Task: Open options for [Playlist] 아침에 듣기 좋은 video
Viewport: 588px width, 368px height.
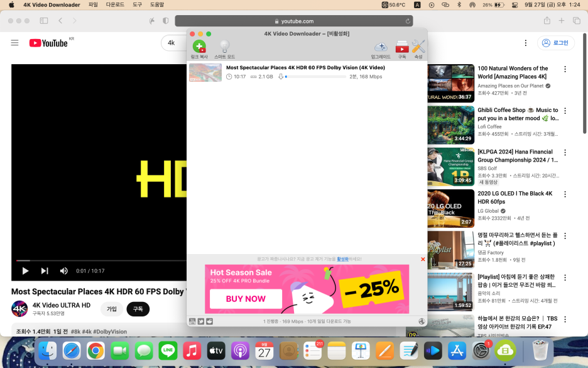Action: [x=565, y=277]
